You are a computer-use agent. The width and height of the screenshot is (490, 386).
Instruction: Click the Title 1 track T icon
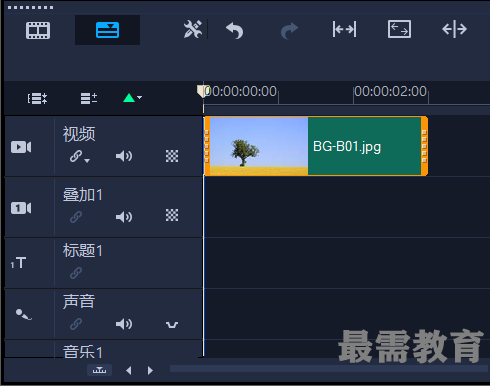18,263
